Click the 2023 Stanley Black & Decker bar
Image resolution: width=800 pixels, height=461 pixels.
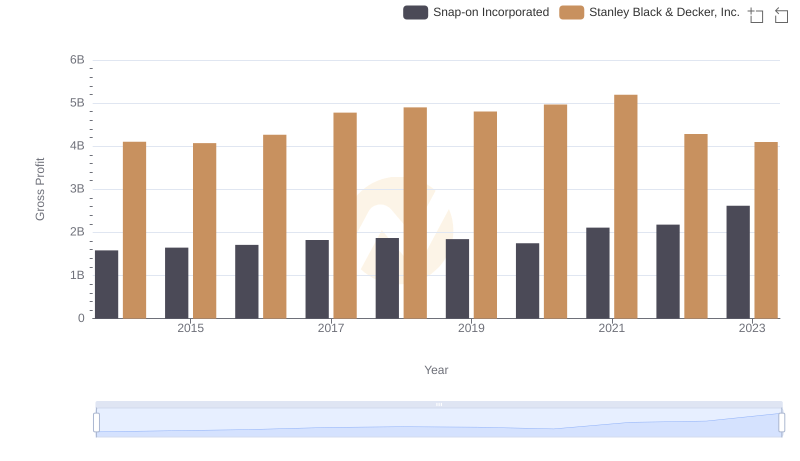coord(766,230)
